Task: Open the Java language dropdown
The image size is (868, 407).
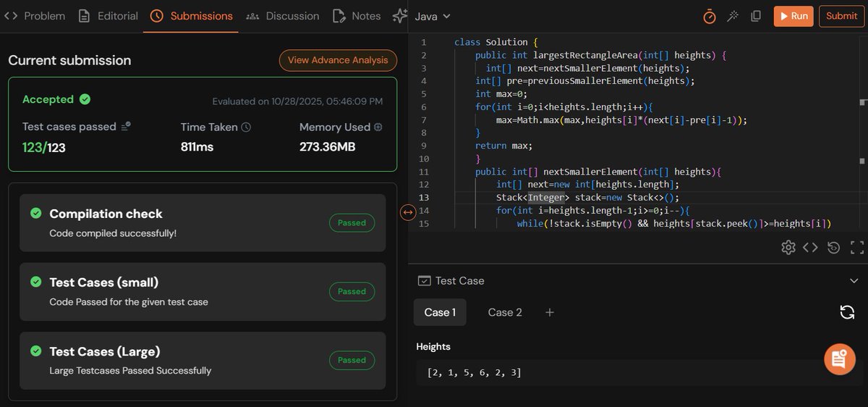Action: pos(433,15)
